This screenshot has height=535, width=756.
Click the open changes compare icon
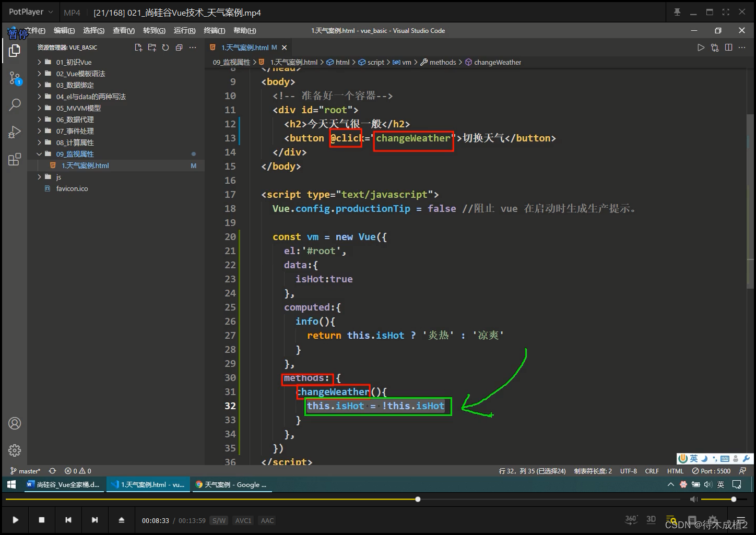click(715, 47)
